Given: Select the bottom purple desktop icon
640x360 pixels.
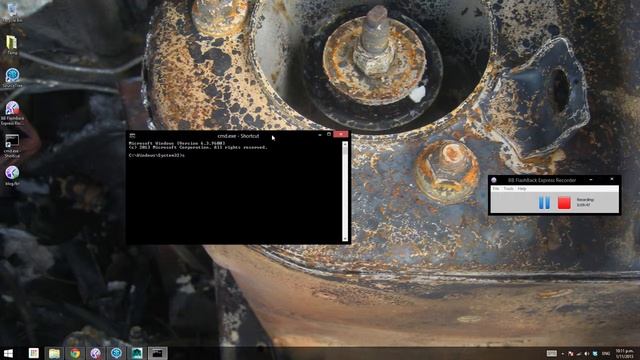Looking at the screenshot, I should pyautogui.click(x=12, y=176).
